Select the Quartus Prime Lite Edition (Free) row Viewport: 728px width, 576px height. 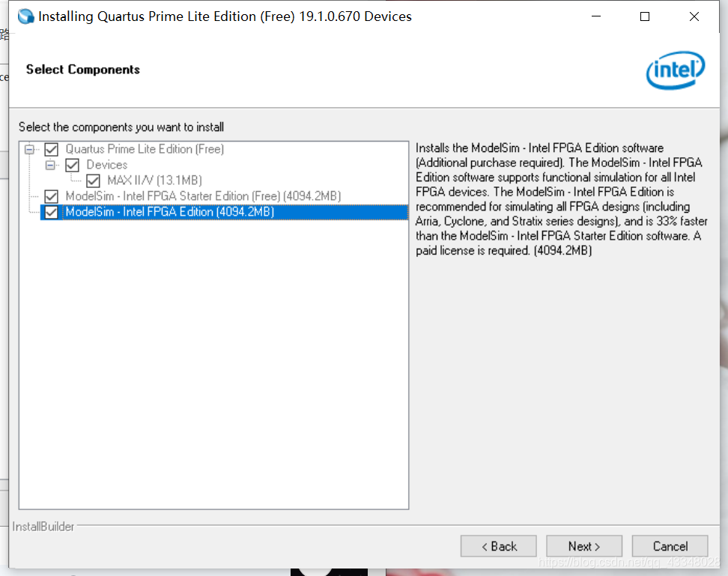[x=145, y=149]
